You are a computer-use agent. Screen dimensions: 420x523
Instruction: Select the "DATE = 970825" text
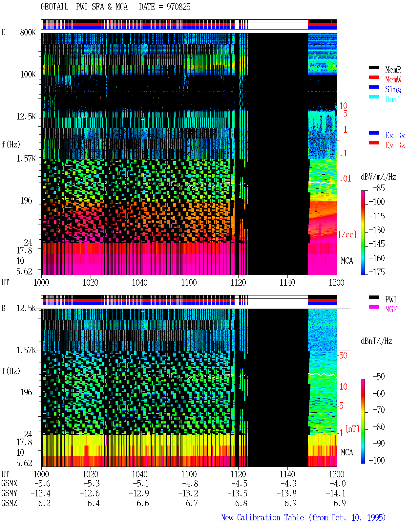tap(165, 7)
